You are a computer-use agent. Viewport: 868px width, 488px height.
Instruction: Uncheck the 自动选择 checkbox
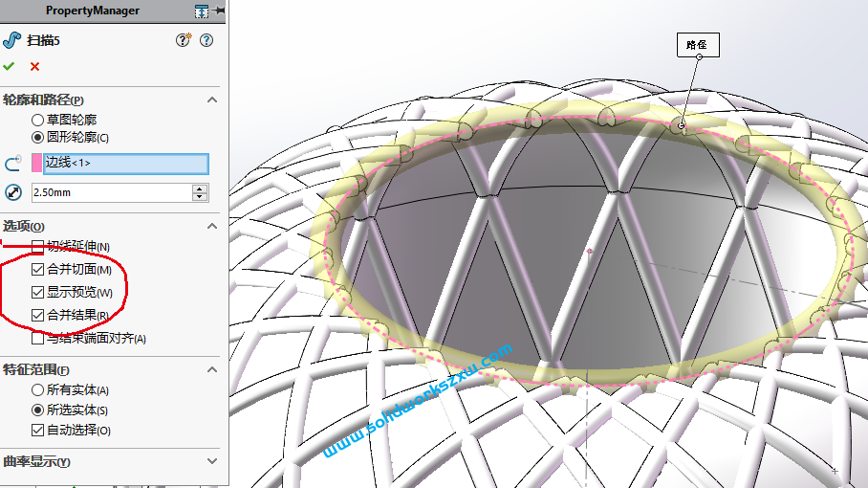(x=37, y=430)
